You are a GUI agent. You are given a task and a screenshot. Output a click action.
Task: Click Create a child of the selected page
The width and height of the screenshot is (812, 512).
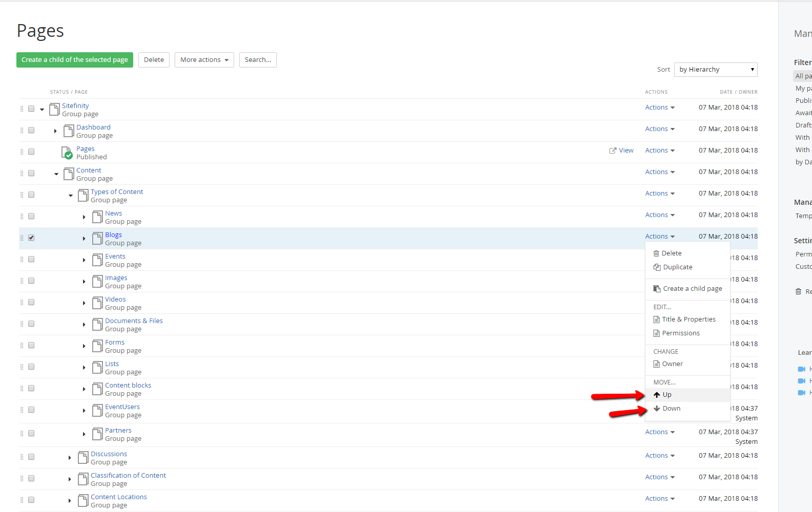(75, 60)
